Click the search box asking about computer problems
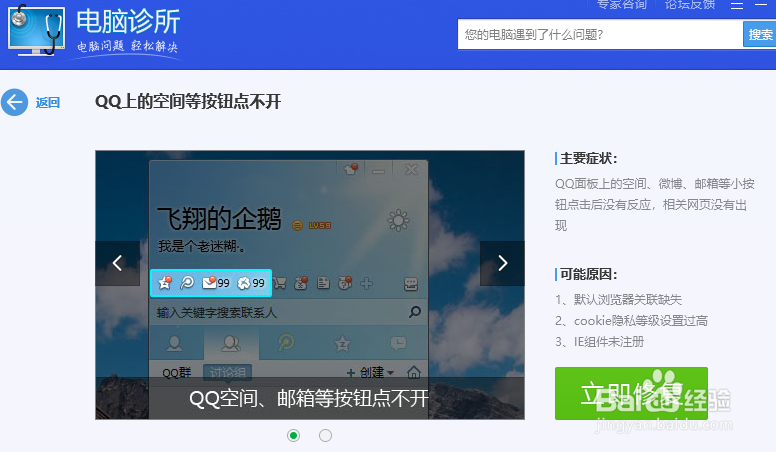 click(x=600, y=34)
